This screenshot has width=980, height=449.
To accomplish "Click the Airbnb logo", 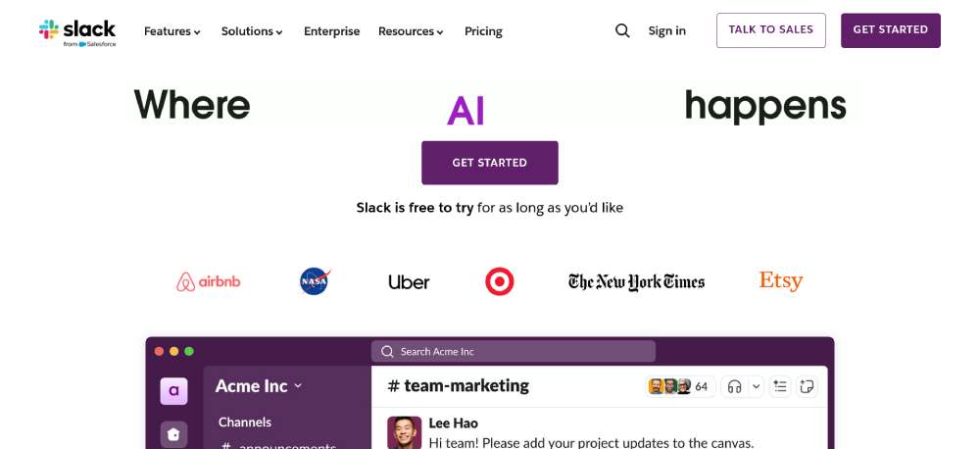I will coord(209,282).
